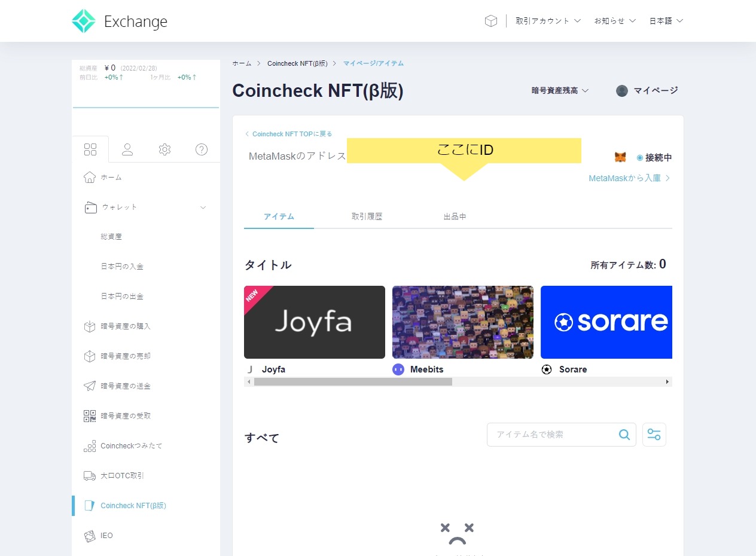Click the 所有アイテム数: 0 text

(628, 264)
